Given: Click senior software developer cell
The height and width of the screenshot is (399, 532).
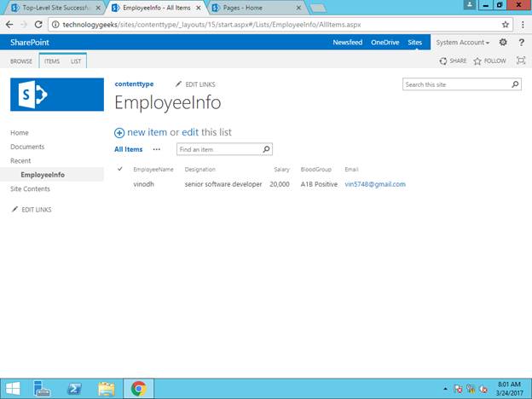Looking at the screenshot, I should [x=223, y=184].
